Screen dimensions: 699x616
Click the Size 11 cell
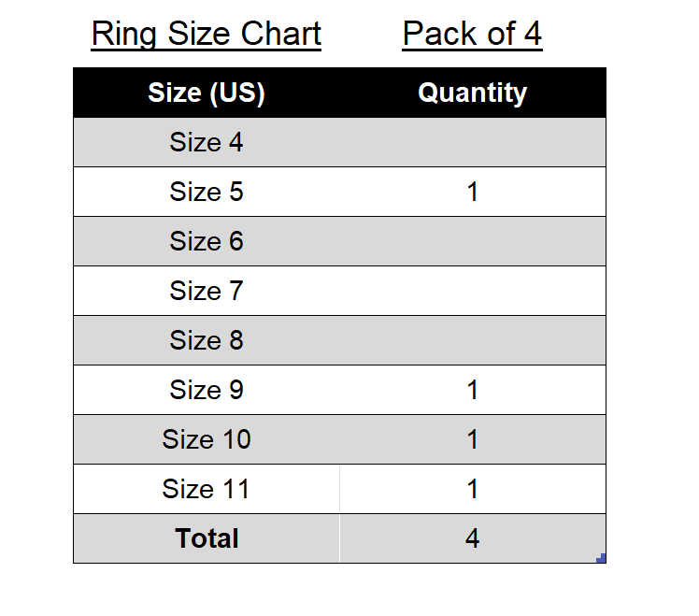pyautogui.click(x=207, y=489)
